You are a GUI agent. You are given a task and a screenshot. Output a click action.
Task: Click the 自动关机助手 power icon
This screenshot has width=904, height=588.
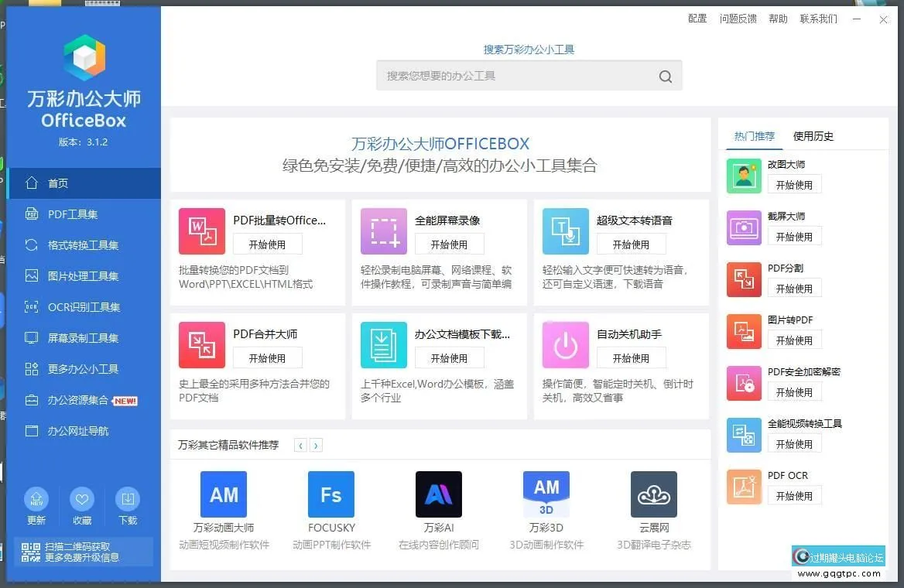click(x=566, y=345)
